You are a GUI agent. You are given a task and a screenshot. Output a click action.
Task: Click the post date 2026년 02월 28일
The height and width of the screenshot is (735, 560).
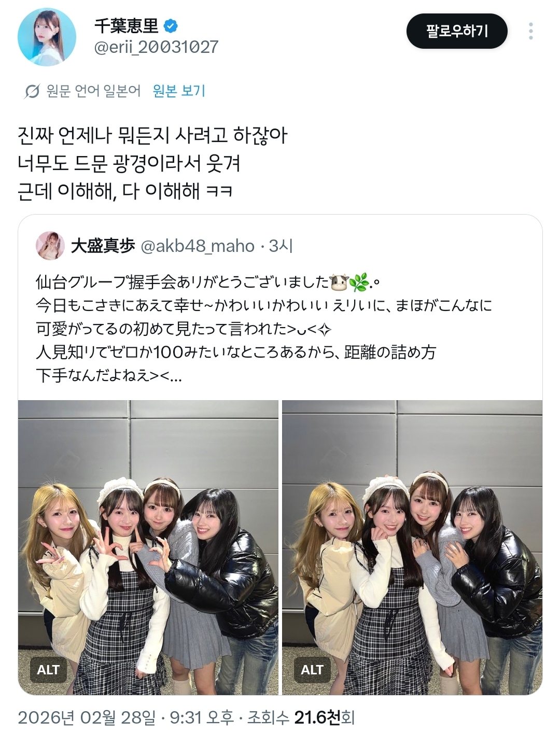87,717
